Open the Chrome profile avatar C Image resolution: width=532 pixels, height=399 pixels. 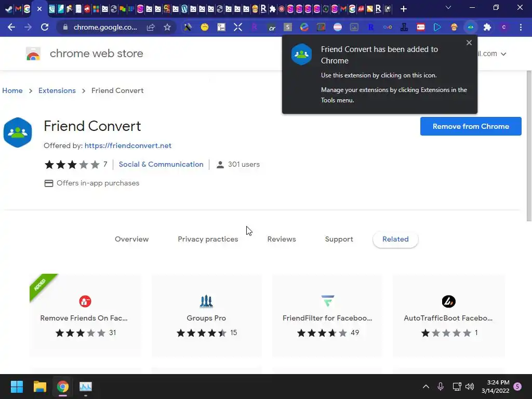(504, 27)
